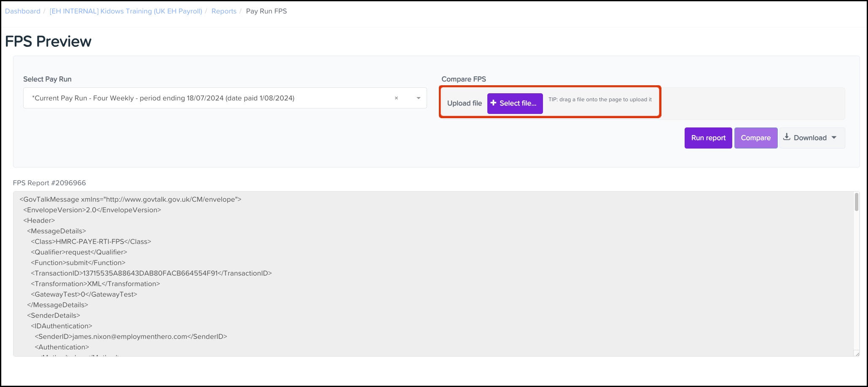Click the SenderID email line in the report

pyautogui.click(x=131, y=337)
